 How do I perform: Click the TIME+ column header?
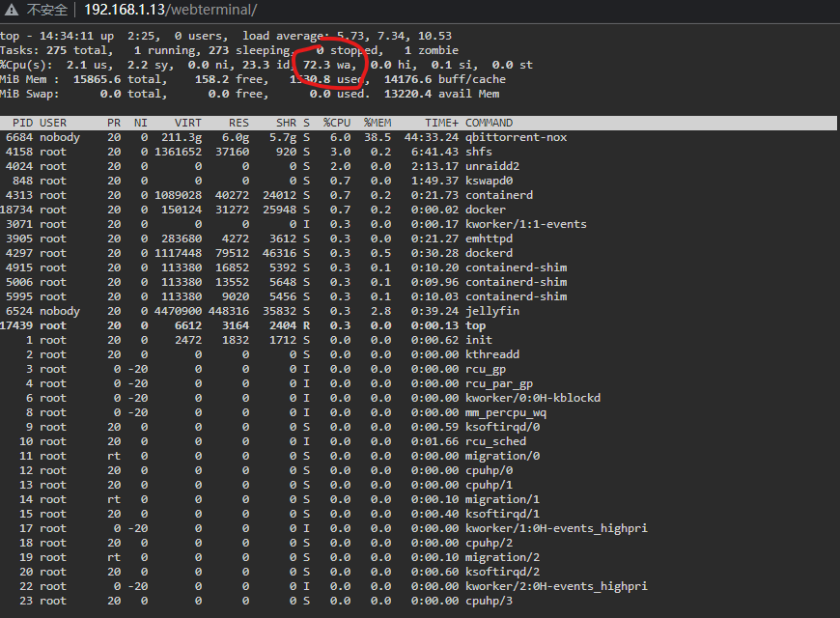tap(442, 123)
